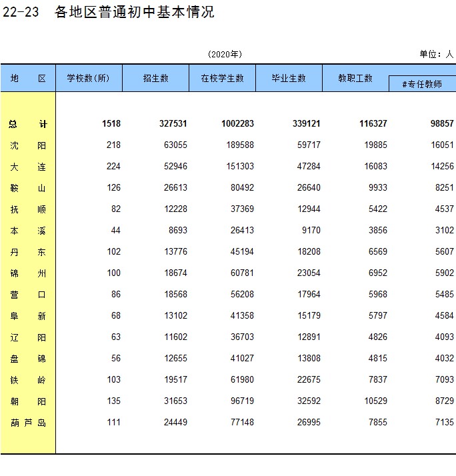Select the 大连 row label
This screenshot has height=476, width=456.
pyautogui.click(x=28, y=167)
